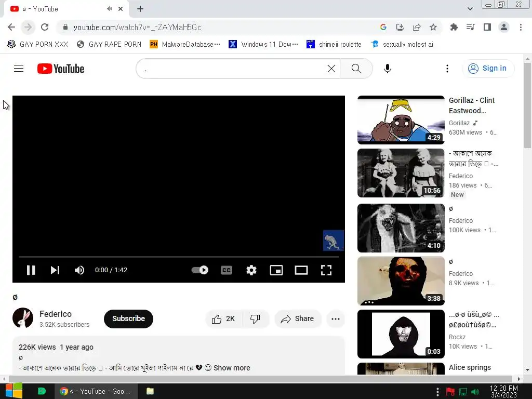Image resolution: width=532 pixels, height=399 pixels.
Task: View site information via the lock icon
Action: [x=65, y=27]
